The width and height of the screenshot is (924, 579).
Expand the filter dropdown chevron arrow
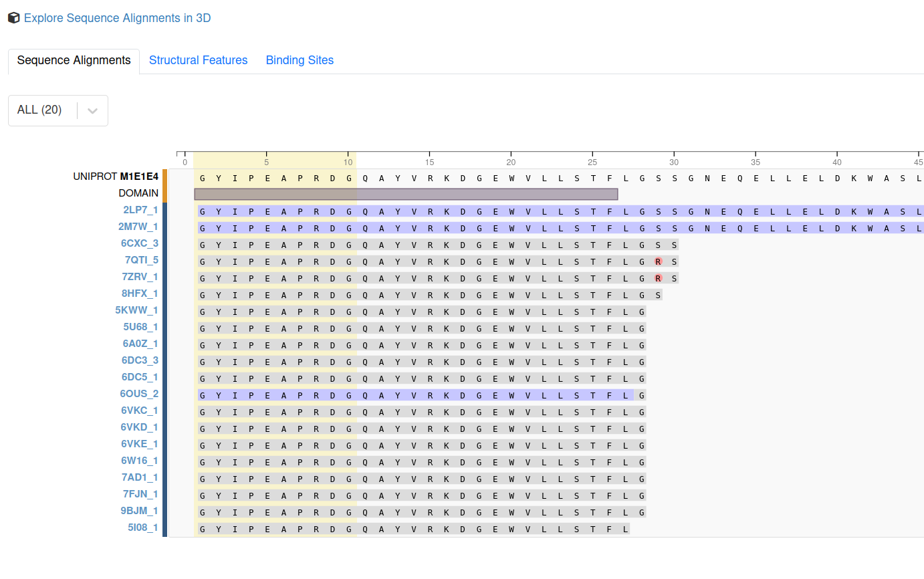pos(93,110)
